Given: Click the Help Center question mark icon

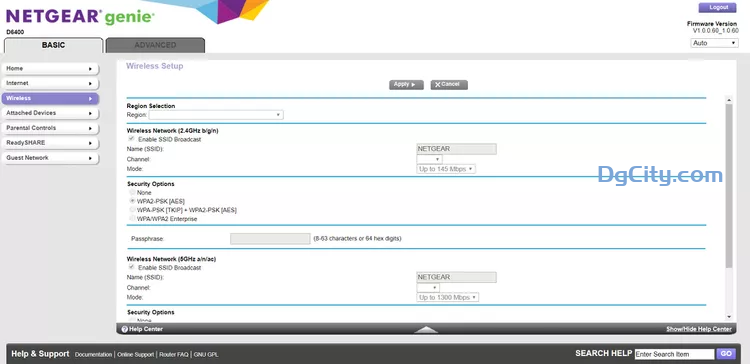Looking at the screenshot, I should coord(124,329).
